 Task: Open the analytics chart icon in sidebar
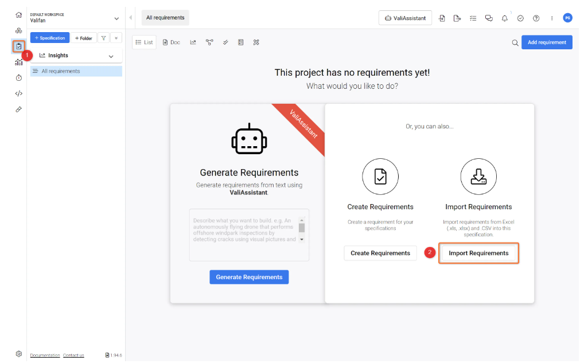(18, 62)
